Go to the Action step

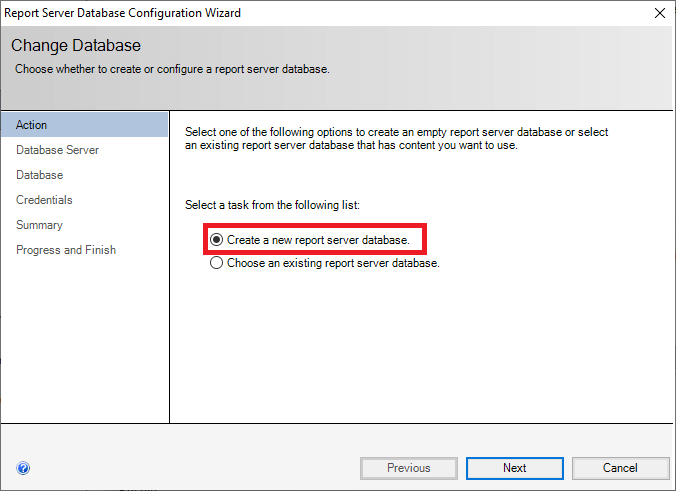[x=85, y=125]
